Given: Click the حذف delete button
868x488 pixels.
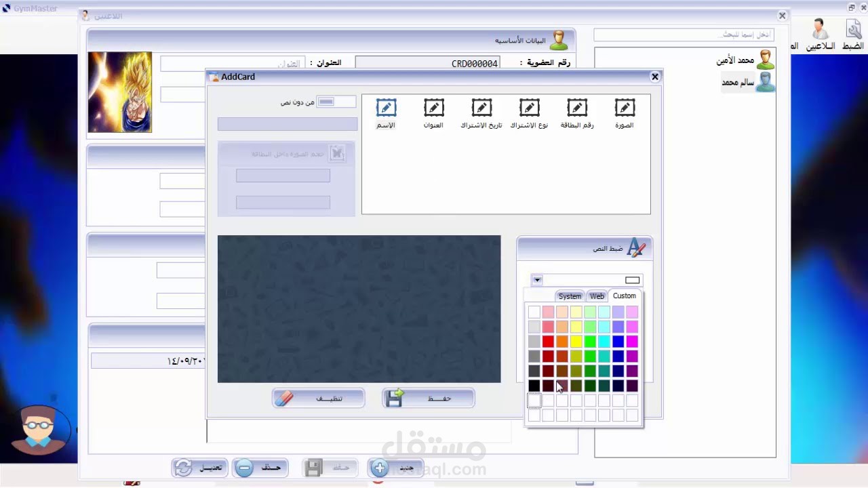Looking at the screenshot, I should tap(260, 468).
